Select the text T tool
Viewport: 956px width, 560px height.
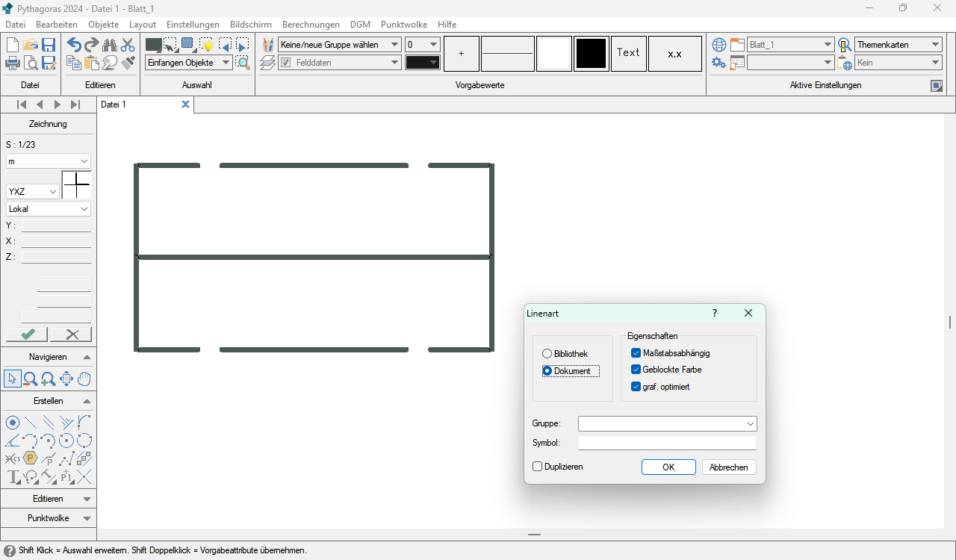coord(13,476)
